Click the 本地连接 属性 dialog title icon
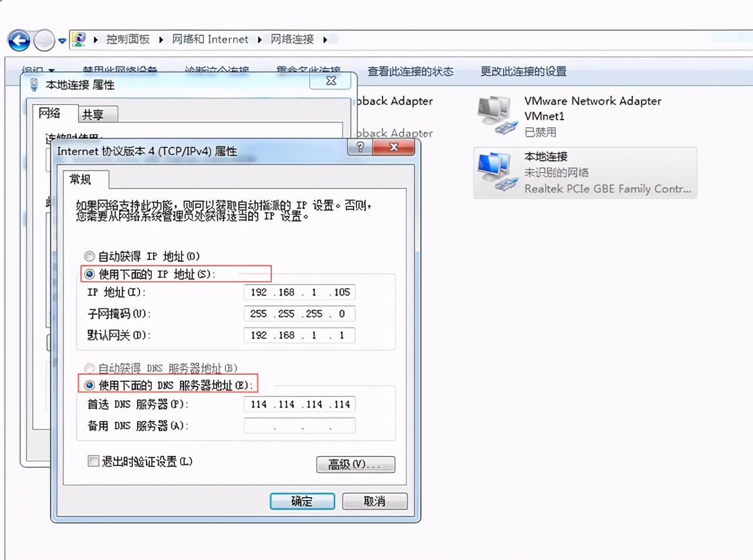 pyautogui.click(x=34, y=84)
